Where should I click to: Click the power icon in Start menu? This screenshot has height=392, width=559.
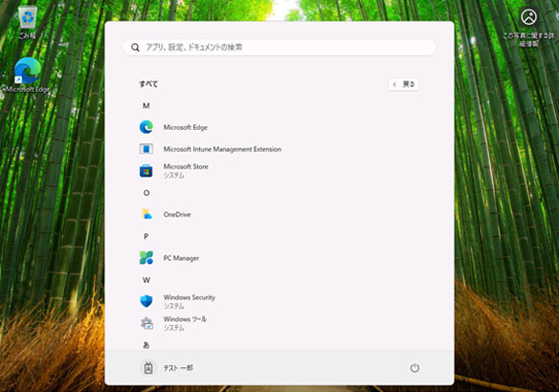[x=414, y=368]
